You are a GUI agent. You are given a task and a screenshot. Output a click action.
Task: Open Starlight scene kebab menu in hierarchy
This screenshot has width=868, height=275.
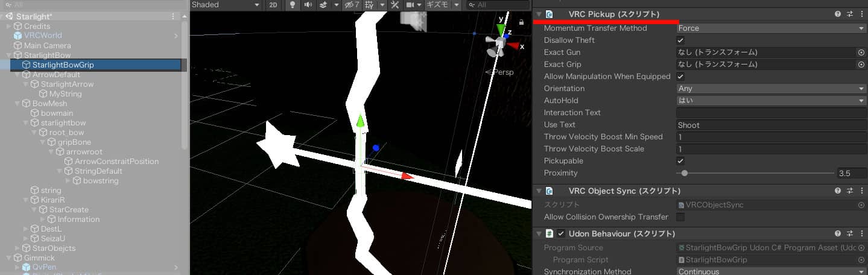tap(174, 16)
